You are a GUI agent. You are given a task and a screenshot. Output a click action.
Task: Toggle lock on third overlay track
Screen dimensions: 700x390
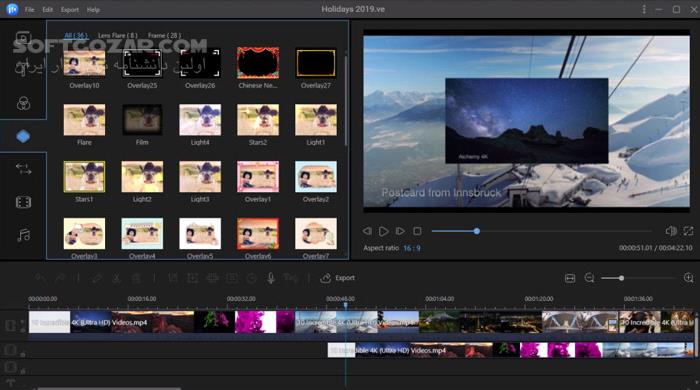(x=22, y=371)
